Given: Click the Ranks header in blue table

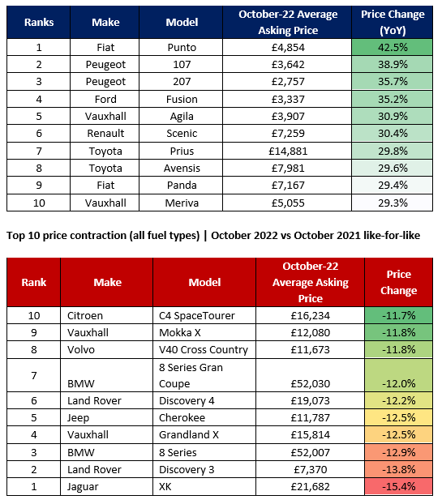Looking at the screenshot, I should point(39,22).
